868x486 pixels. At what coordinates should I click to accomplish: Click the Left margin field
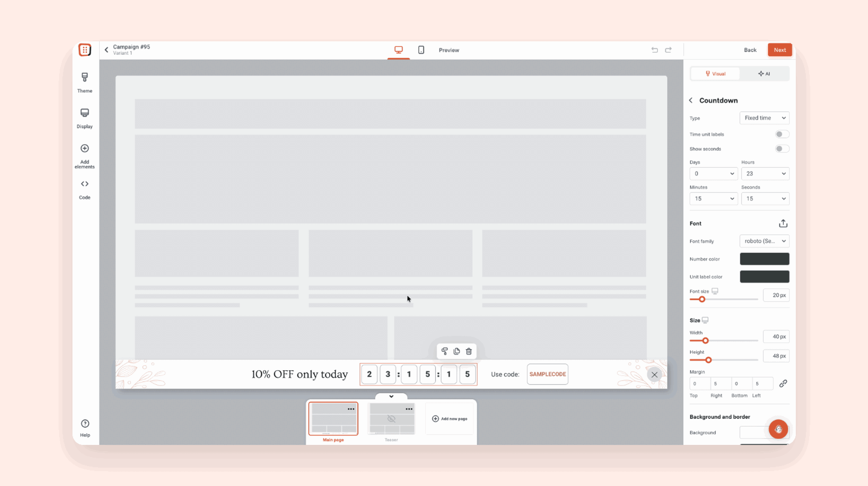coord(762,384)
